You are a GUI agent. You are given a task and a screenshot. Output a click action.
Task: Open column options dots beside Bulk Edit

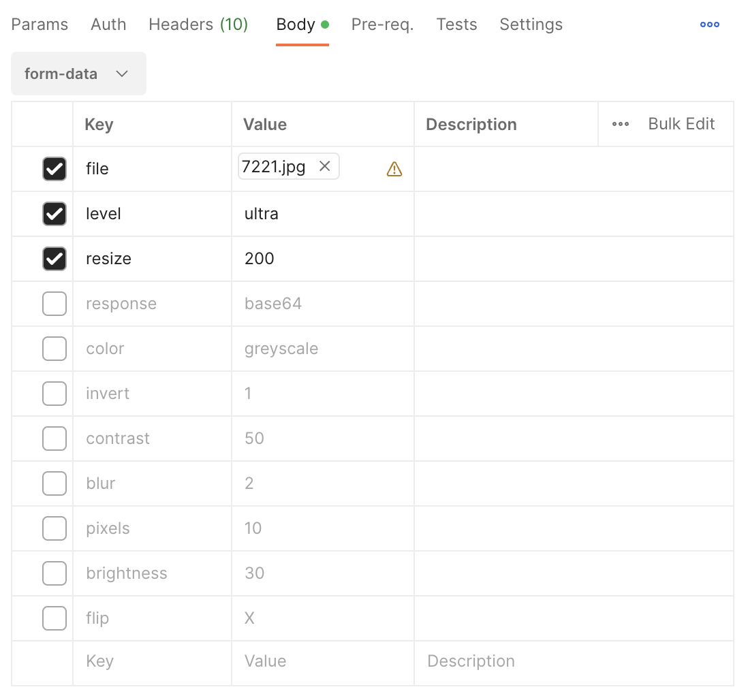(620, 124)
